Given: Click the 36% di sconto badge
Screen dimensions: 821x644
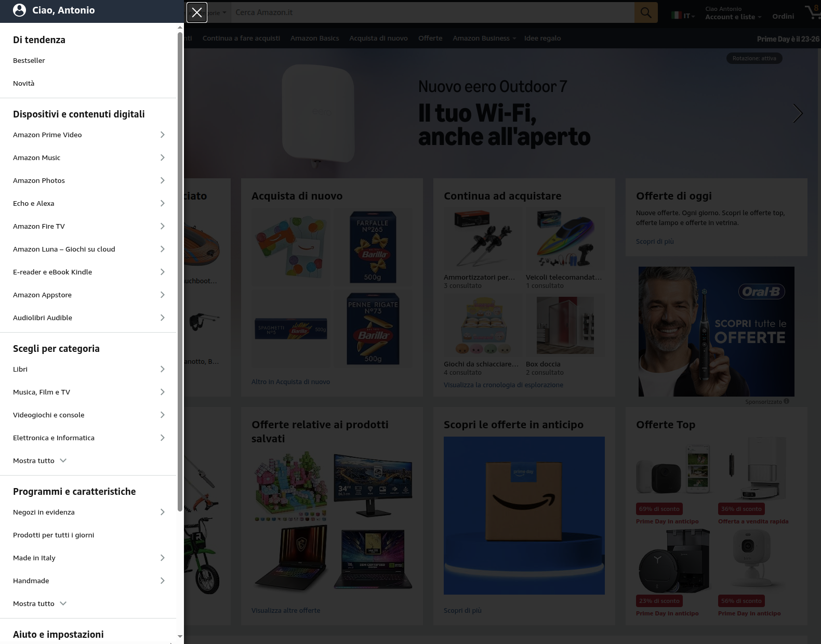Looking at the screenshot, I should [x=741, y=509].
